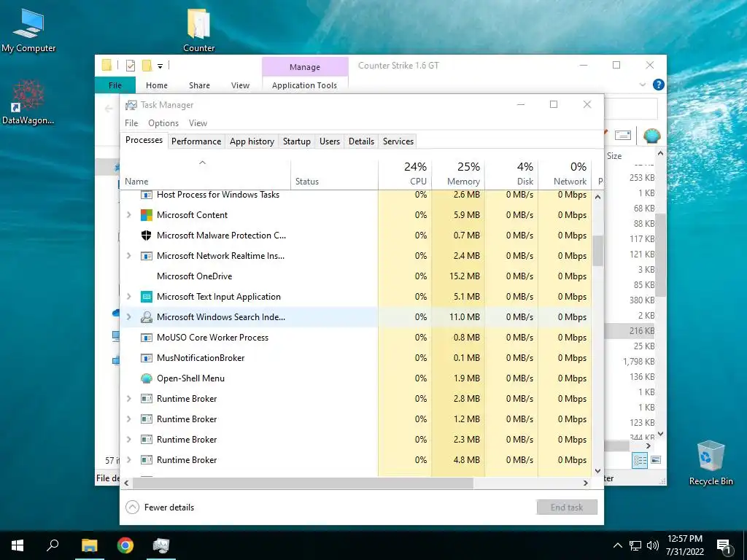Click the Explorer help question mark icon
747x560 pixels.
659,85
